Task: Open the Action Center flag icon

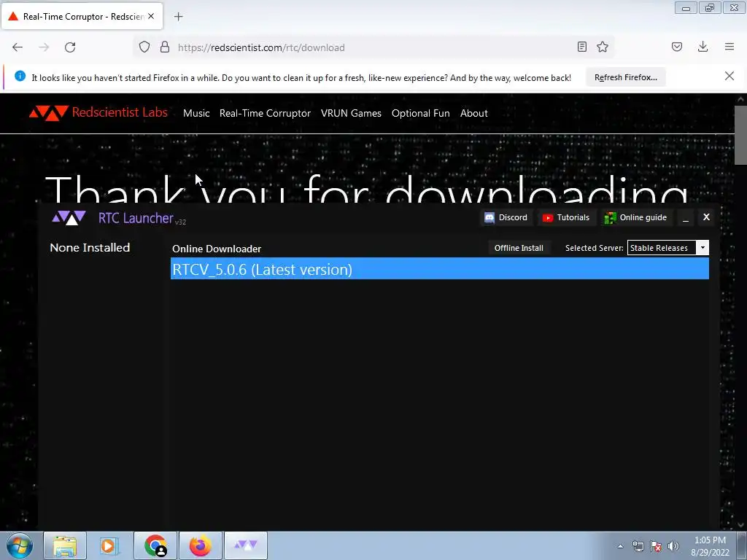Action: pyautogui.click(x=656, y=546)
